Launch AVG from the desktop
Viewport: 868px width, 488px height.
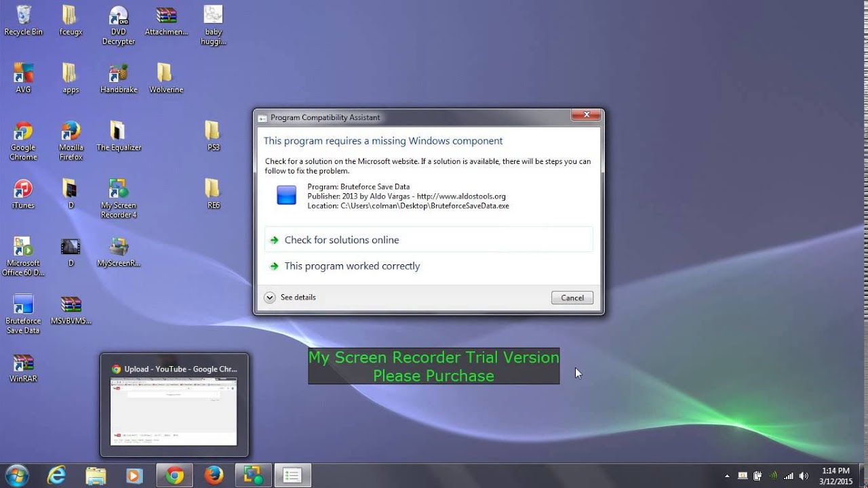(x=23, y=78)
